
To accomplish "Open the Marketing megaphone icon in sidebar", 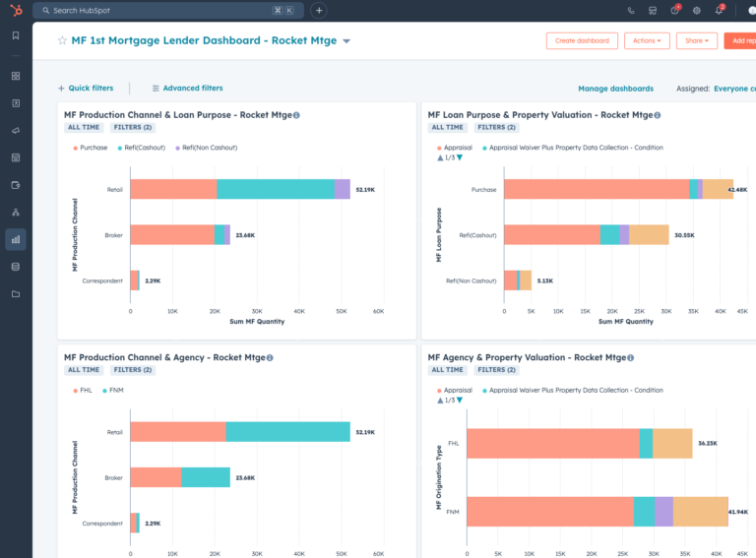I will [x=16, y=131].
